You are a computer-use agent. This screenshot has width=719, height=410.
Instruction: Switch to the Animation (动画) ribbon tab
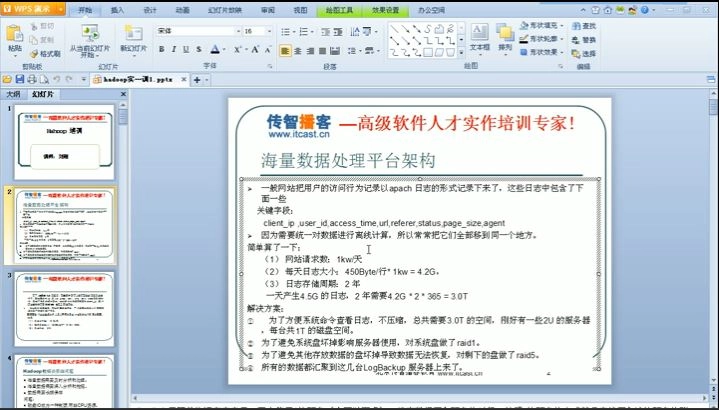tap(183, 10)
